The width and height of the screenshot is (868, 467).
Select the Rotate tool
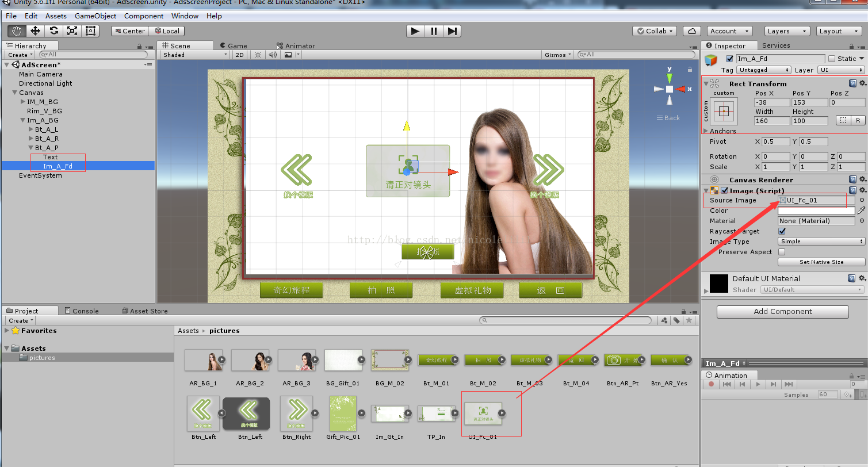tap(53, 31)
